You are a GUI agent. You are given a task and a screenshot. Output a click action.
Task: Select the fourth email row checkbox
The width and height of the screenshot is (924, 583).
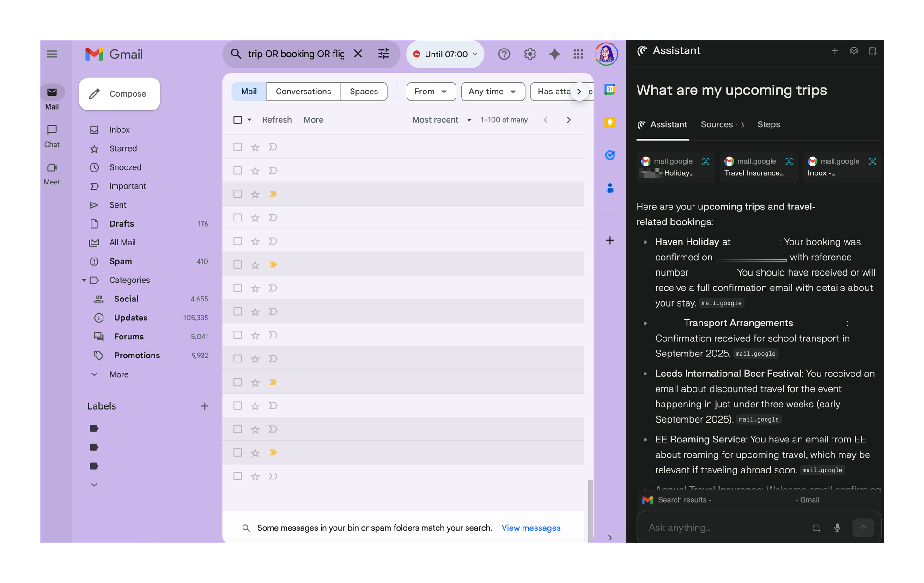click(237, 217)
